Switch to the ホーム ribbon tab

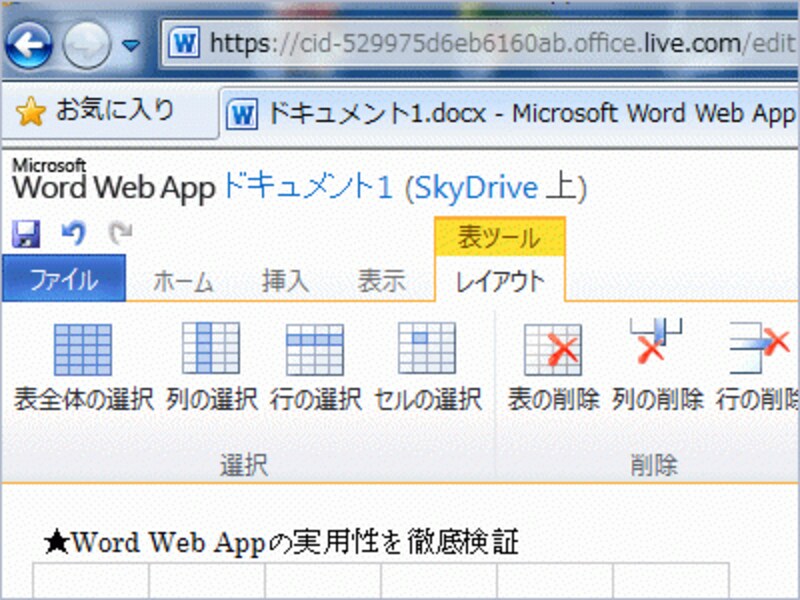point(185,281)
